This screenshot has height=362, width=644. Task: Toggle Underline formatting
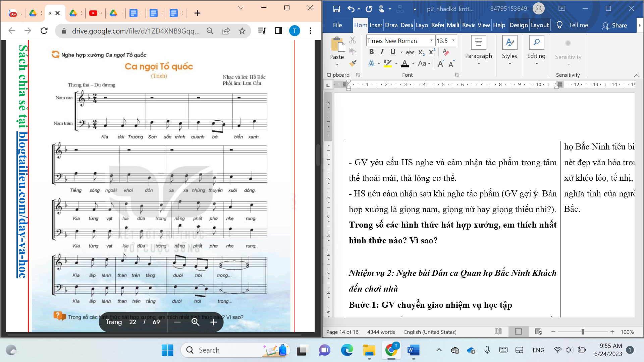(x=393, y=52)
